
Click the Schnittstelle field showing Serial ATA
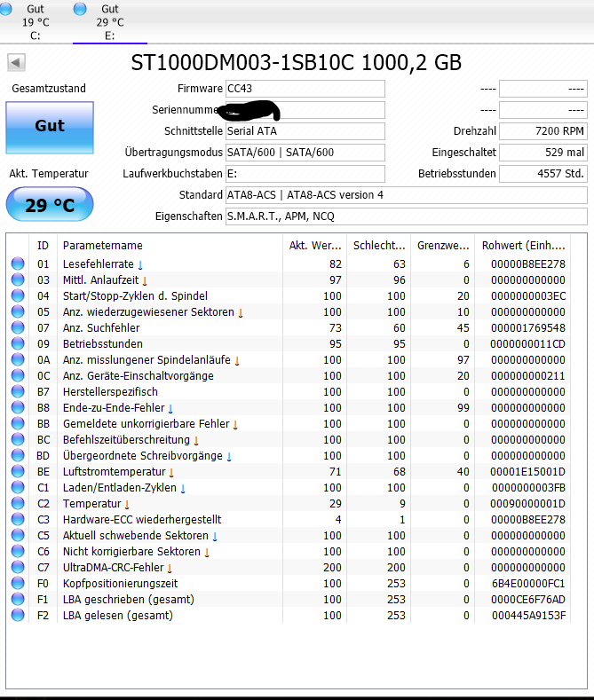tap(305, 130)
